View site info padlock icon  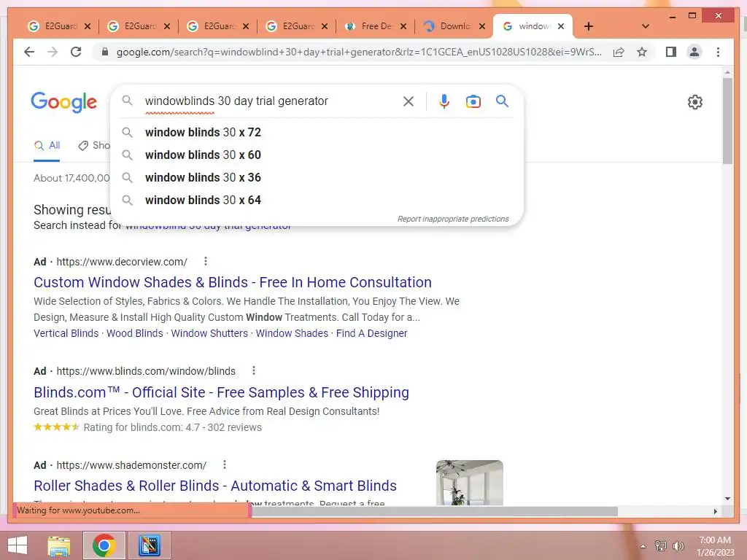[105, 52]
